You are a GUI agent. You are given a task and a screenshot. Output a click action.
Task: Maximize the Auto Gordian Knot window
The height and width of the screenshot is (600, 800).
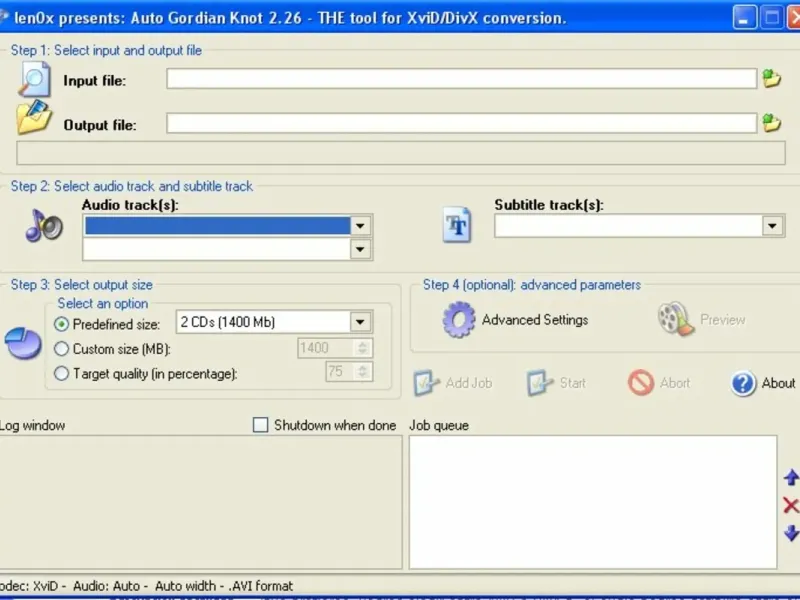[x=771, y=18]
